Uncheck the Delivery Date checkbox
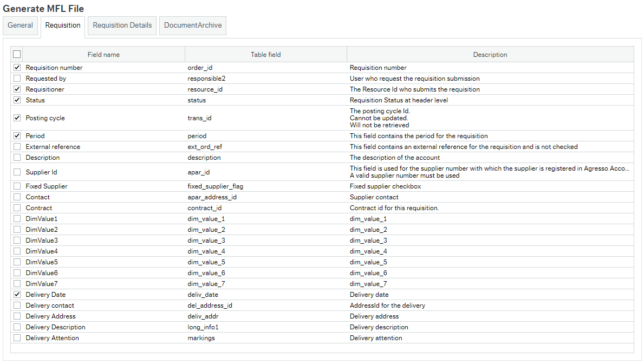The width and height of the screenshot is (644, 364). pos(17,295)
